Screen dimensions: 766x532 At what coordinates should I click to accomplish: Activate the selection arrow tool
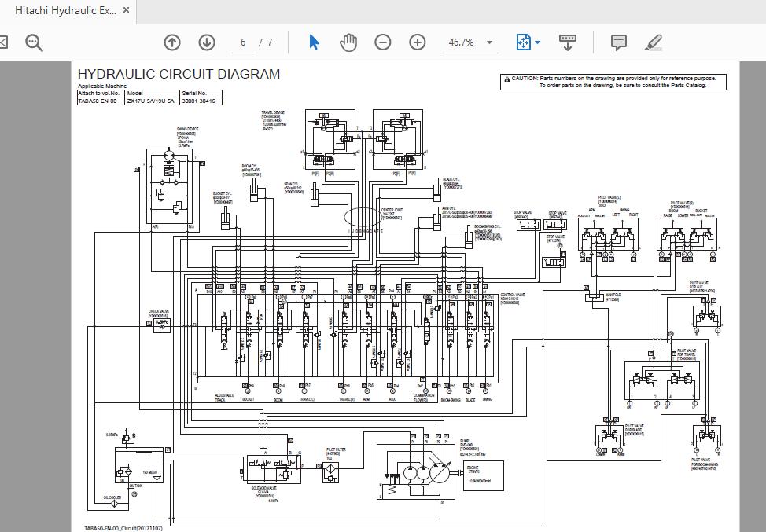pos(314,42)
